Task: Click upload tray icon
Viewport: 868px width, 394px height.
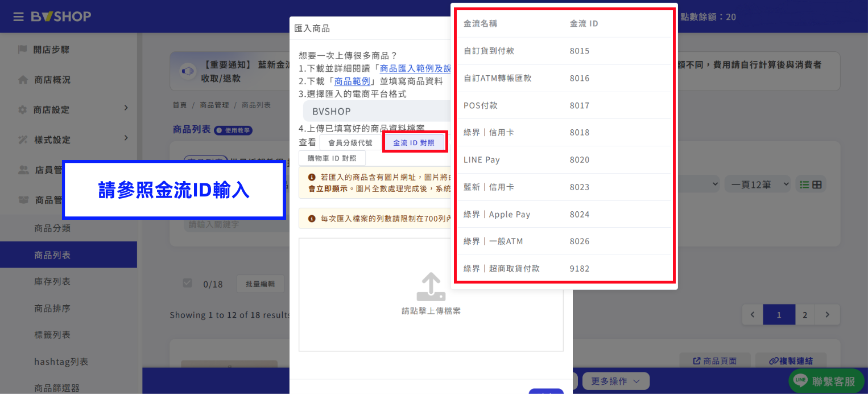Action: (431, 287)
